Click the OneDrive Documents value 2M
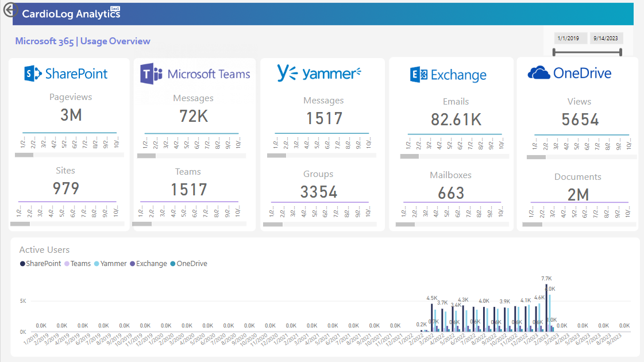The image size is (644, 362). pyautogui.click(x=579, y=195)
